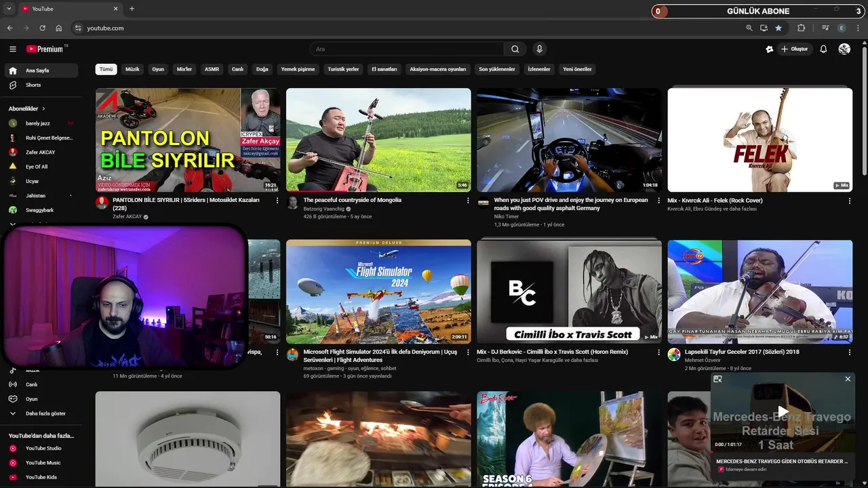Screen dimensions: 868x488
Task: Play the miniplayer video
Action: point(783,411)
